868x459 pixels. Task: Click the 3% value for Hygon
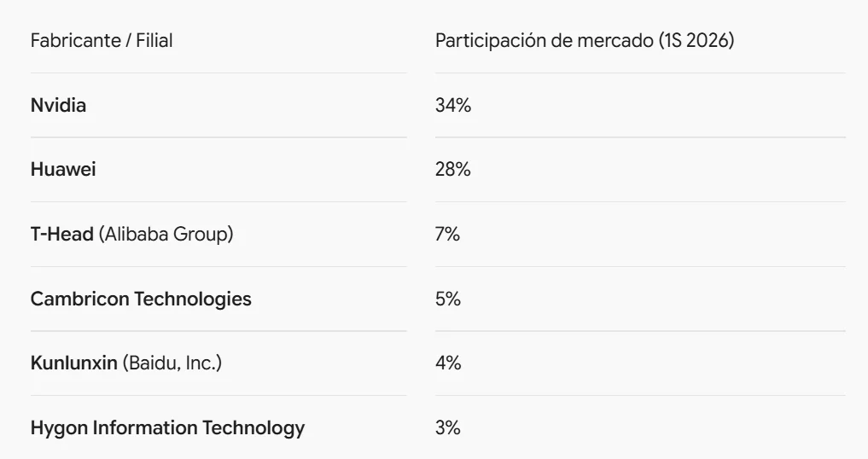click(447, 428)
